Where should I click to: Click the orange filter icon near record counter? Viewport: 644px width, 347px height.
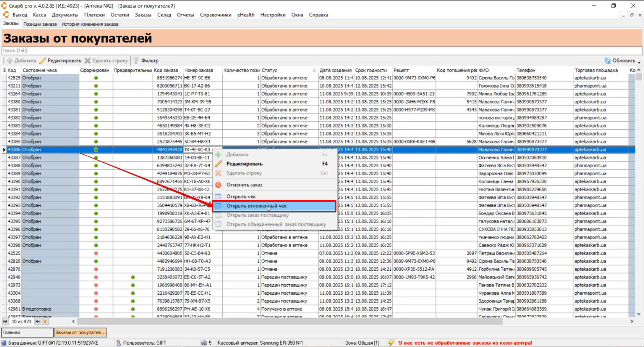click(x=45, y=322)
